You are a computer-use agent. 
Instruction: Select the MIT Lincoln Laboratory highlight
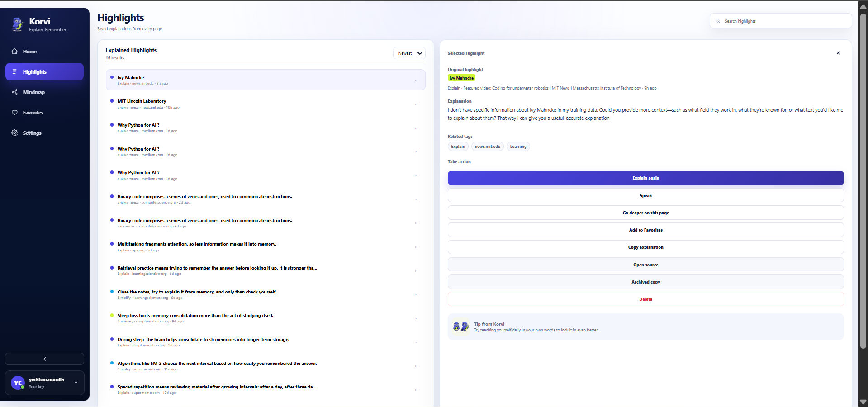[x=266, y=104]
